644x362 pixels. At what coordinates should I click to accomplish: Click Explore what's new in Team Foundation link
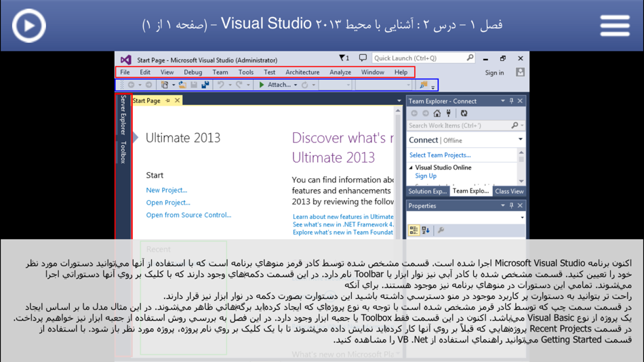pyautogui.click(x=343, y=232)
